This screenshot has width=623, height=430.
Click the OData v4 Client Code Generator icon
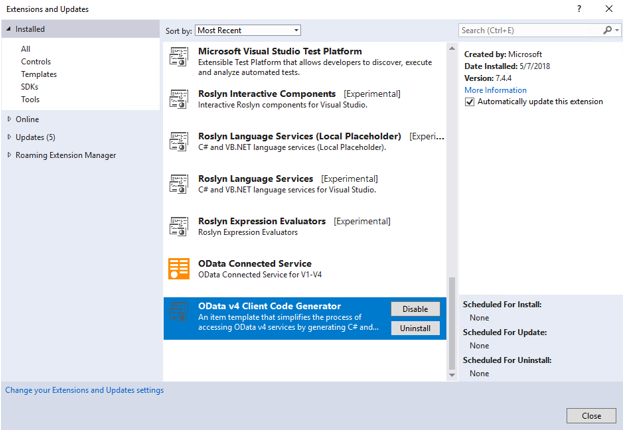click(179, 311)
